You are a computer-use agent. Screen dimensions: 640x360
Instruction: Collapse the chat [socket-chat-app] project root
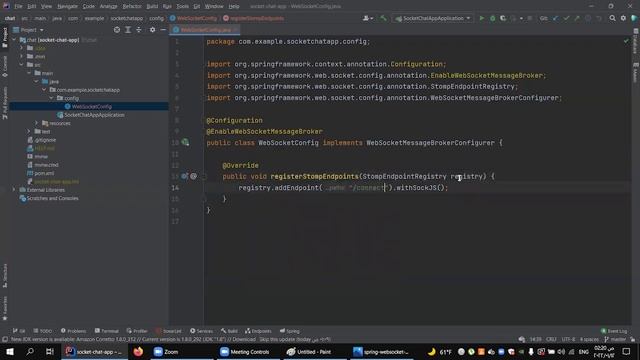[14, 40]
